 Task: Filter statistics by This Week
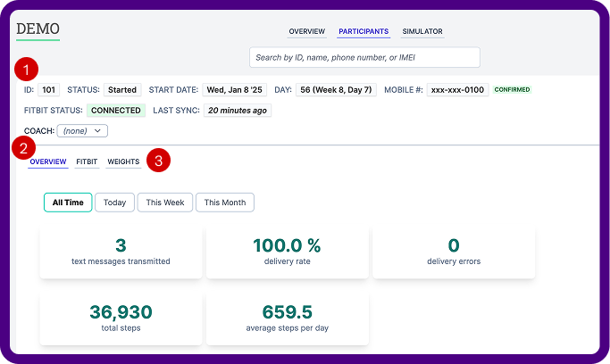(x=165, y=203)
